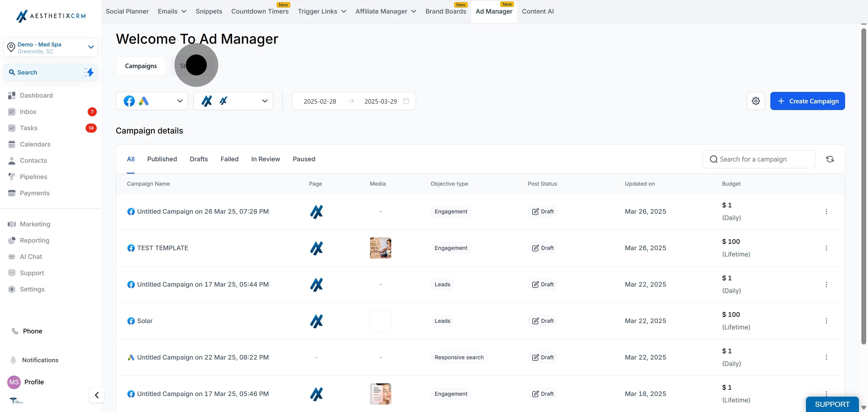Click the TEST TEMPLATE media thumbnail

(380, 248)
